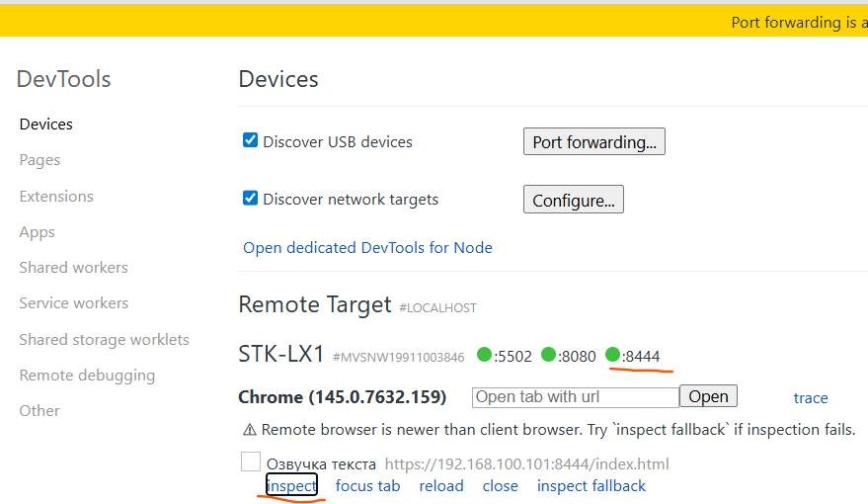Click the trace link for Chrome
Screen dimensions: 868x504
coord(810,397)
